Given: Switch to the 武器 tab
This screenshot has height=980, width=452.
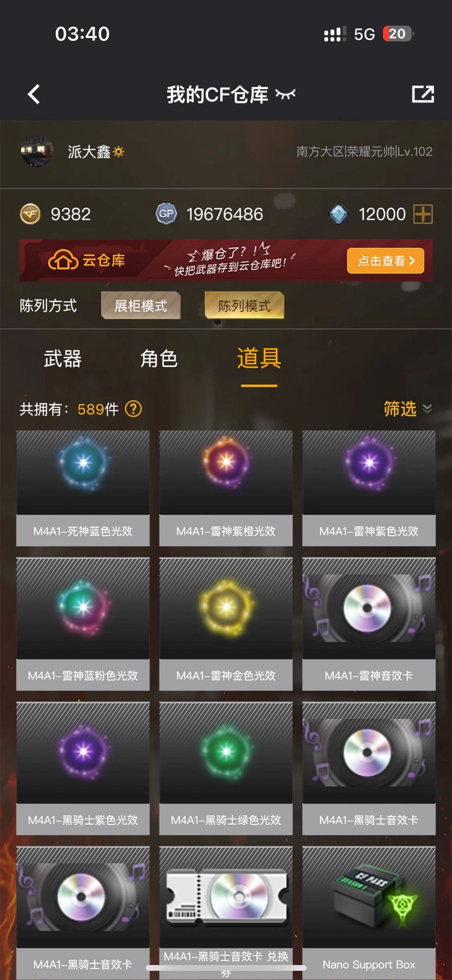Looking at the screenshot, I should [62, 359].
